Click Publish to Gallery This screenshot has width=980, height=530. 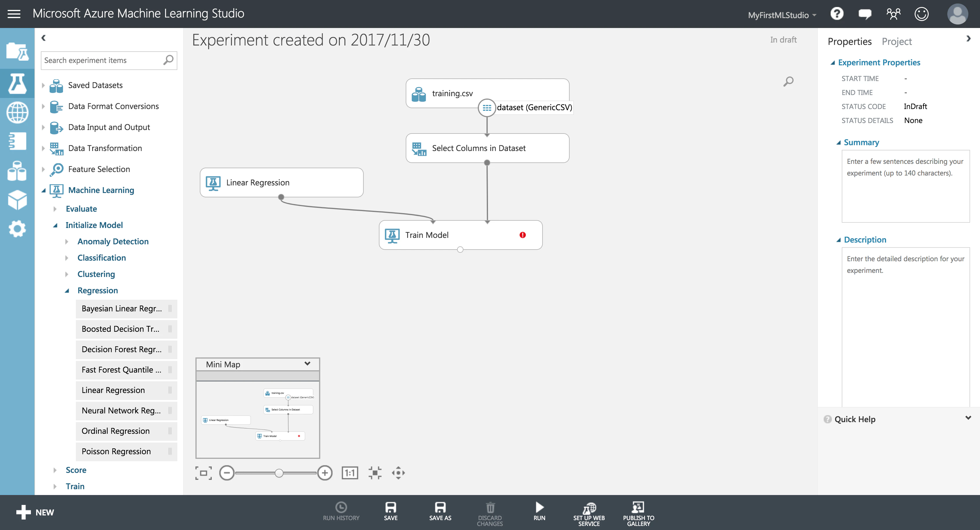click(x=638, y=514)
